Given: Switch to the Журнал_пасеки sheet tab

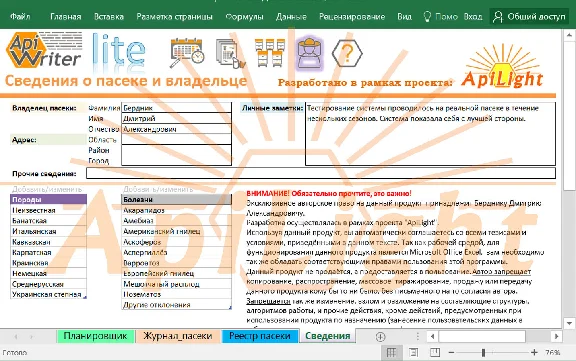Looking at the screenshot, I should tap(178, 336).
